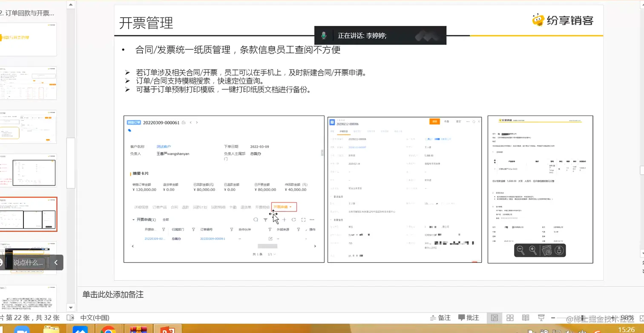
Task: Click the zoom-out magnifier on print preview
Action: point(520,250)
